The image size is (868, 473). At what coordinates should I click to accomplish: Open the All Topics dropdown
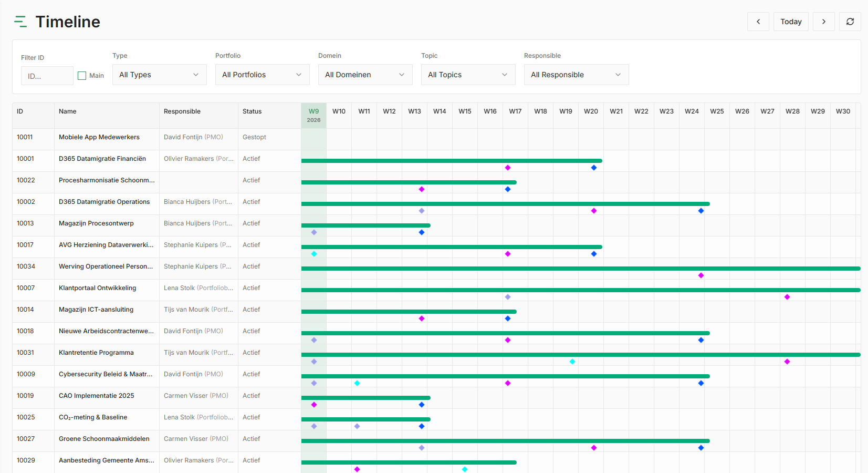(468, 75)
